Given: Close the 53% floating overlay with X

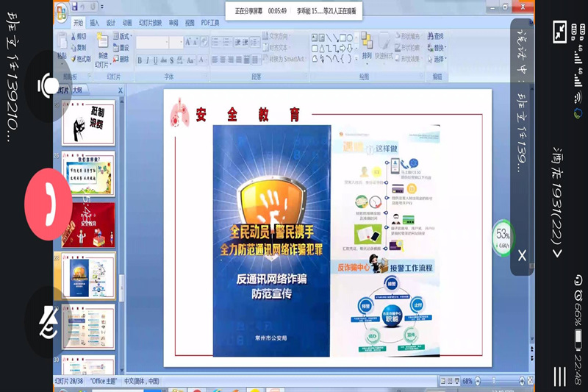Looking at the screenshot, I should (x=522, y=255).
